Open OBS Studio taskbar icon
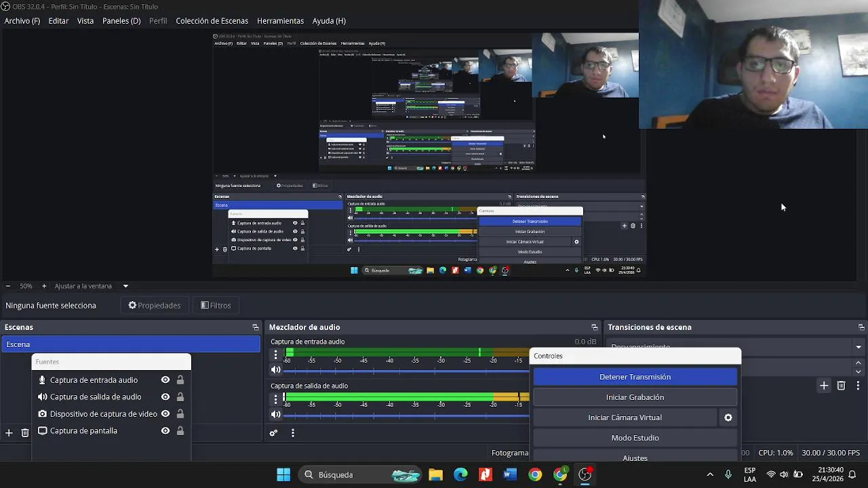 (585, 475)
